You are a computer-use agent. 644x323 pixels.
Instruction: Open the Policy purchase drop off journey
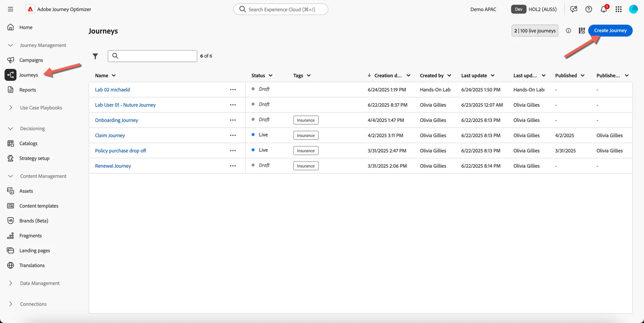(x=120, y=151)
